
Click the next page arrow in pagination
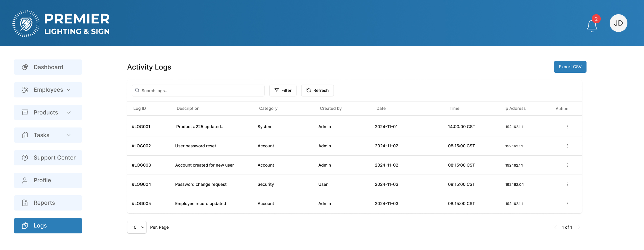(x=579, y=227)
